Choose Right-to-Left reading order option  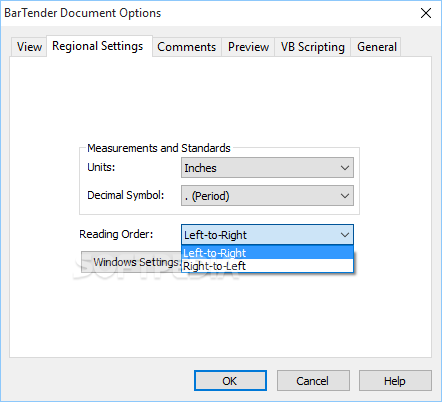click(267, 266)
